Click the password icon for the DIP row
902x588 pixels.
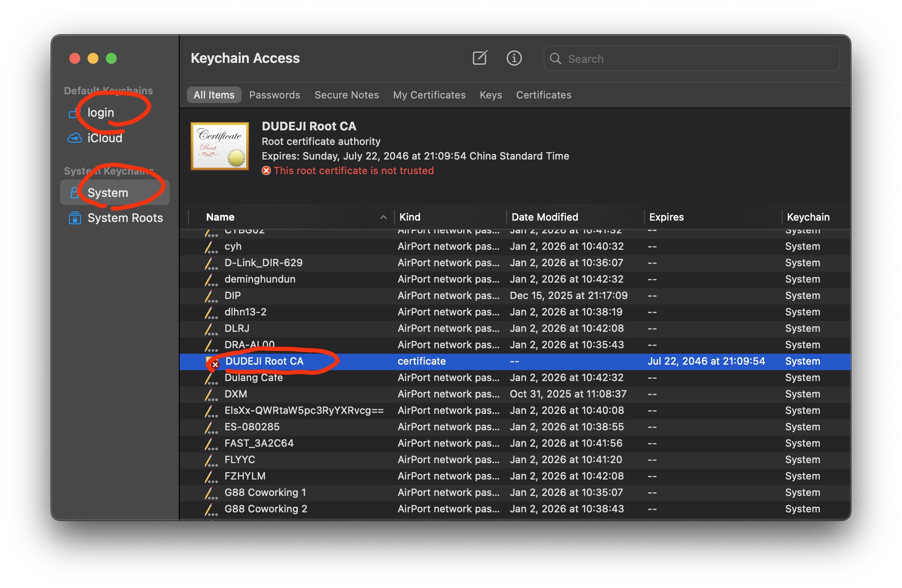tap(211, 296)
